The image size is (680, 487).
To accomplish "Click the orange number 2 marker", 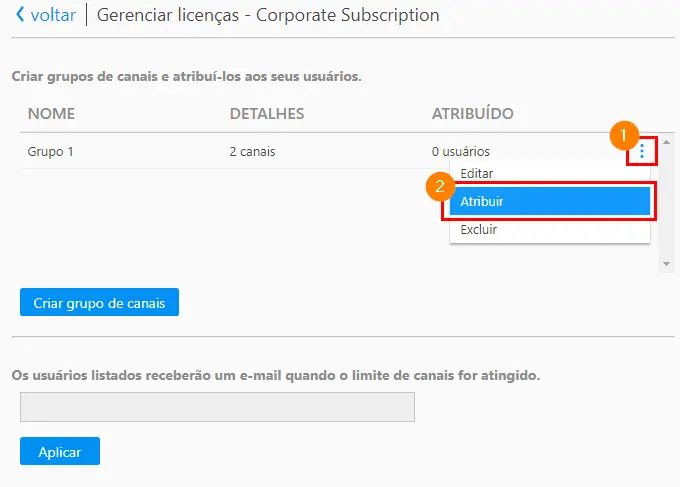I will (440, 186).
